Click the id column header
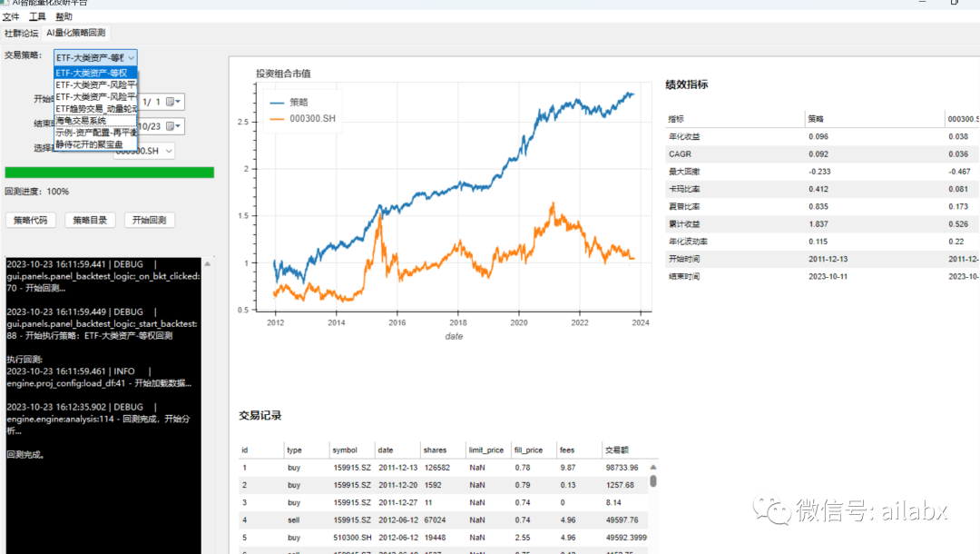The image size is (980, 554). pyautogui.click(x=260, y=450)
